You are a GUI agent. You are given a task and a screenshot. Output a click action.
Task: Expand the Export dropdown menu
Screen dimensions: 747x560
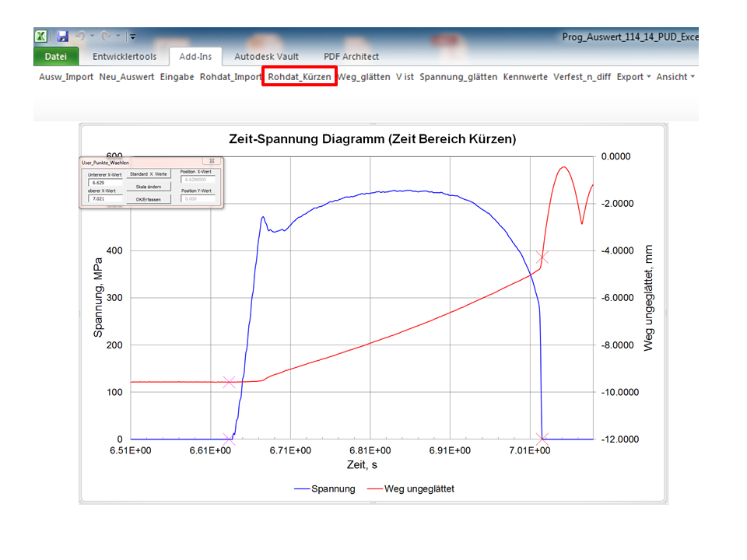click(x=633, y=77)
